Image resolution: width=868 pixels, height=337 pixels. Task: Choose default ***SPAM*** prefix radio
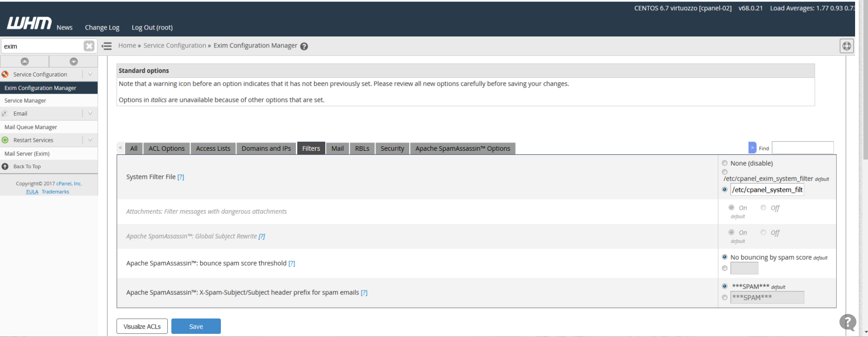[725, 286]
